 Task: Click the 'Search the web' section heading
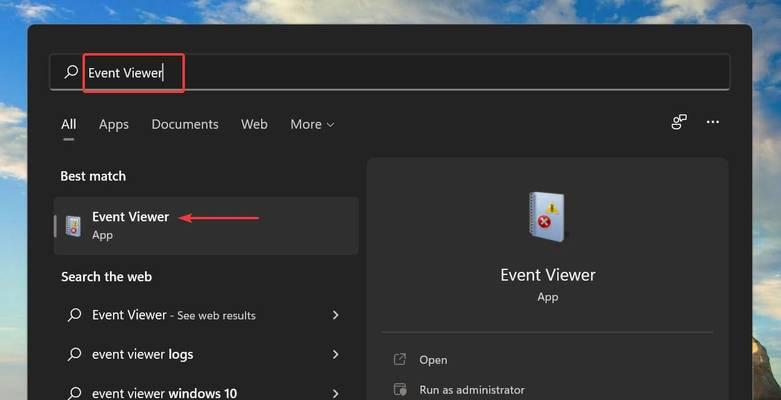[x=106, y=277]
